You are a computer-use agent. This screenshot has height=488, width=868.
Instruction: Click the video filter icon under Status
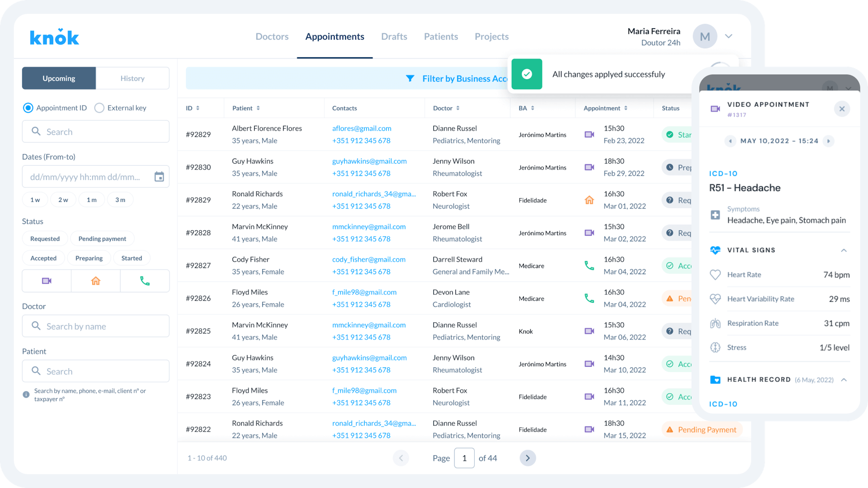click(47, 281)
